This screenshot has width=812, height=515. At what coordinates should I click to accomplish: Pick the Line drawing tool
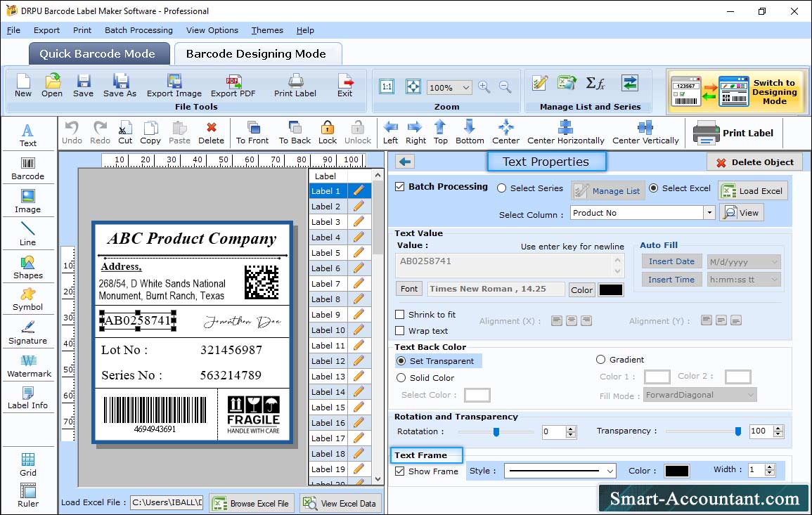28,233
